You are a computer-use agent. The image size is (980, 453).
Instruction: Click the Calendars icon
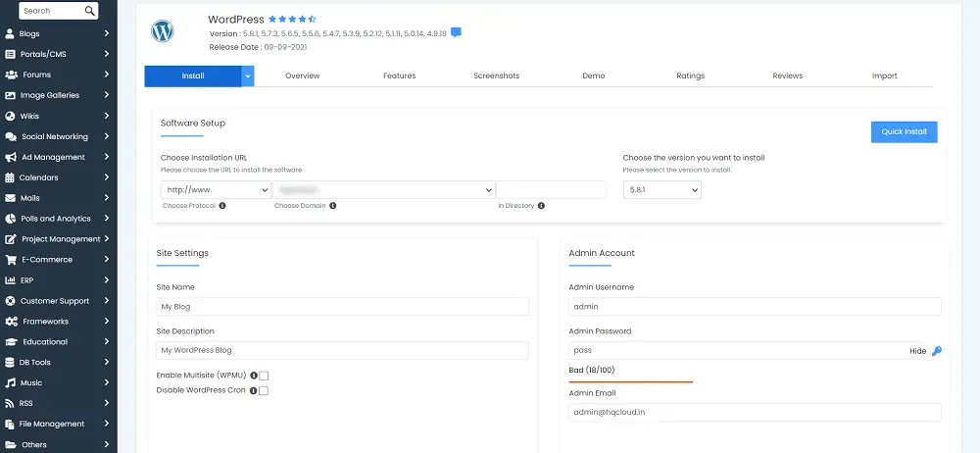click(x=10, y=177)
